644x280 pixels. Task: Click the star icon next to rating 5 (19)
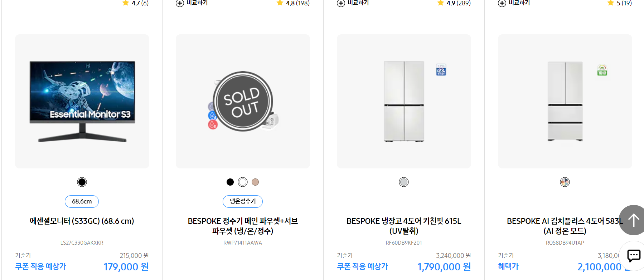pyautogui.click(x=610, y=3)
